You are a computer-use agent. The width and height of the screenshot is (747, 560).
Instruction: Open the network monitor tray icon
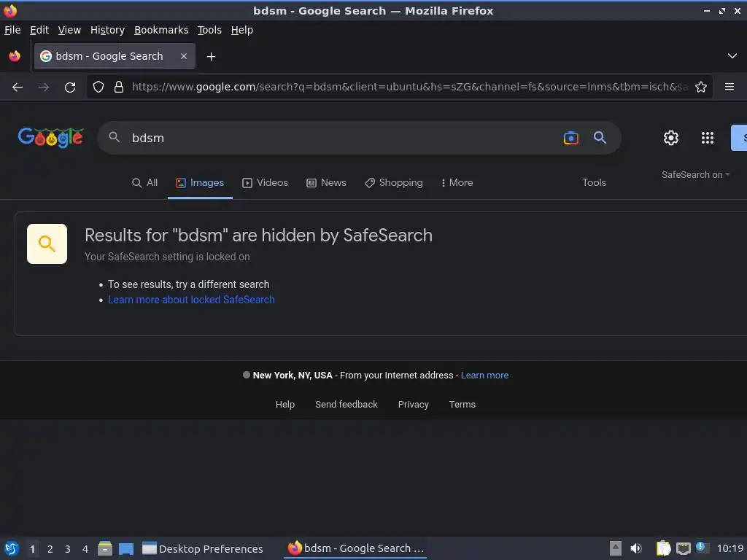coord(683,548)
